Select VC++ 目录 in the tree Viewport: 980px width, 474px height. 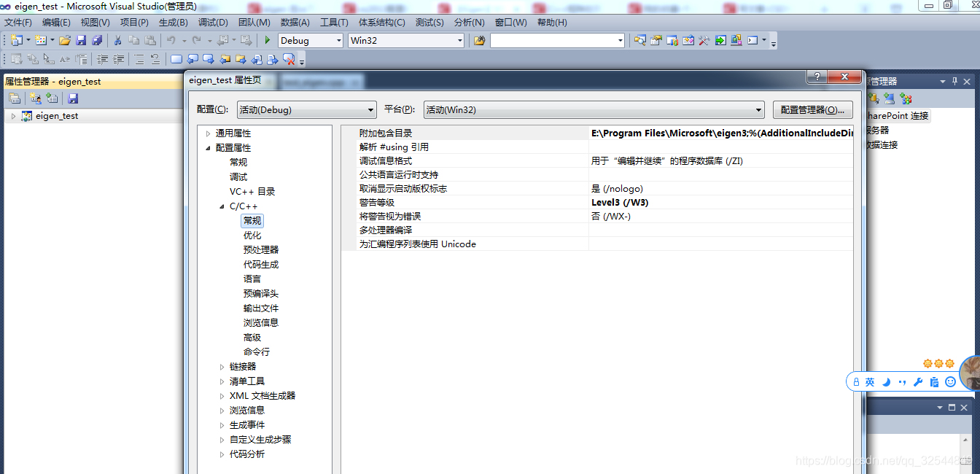pyautogui.click(x=252, y=192)
